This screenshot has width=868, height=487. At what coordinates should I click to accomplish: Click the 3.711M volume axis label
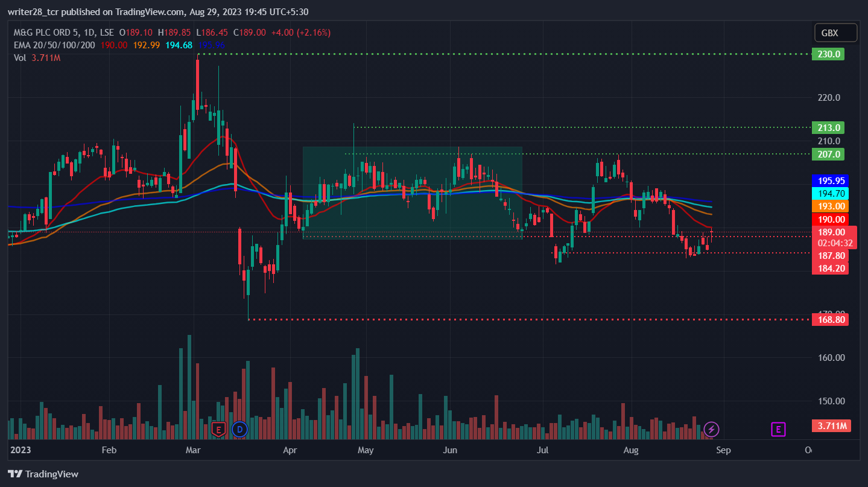click(x=832, y=426)
